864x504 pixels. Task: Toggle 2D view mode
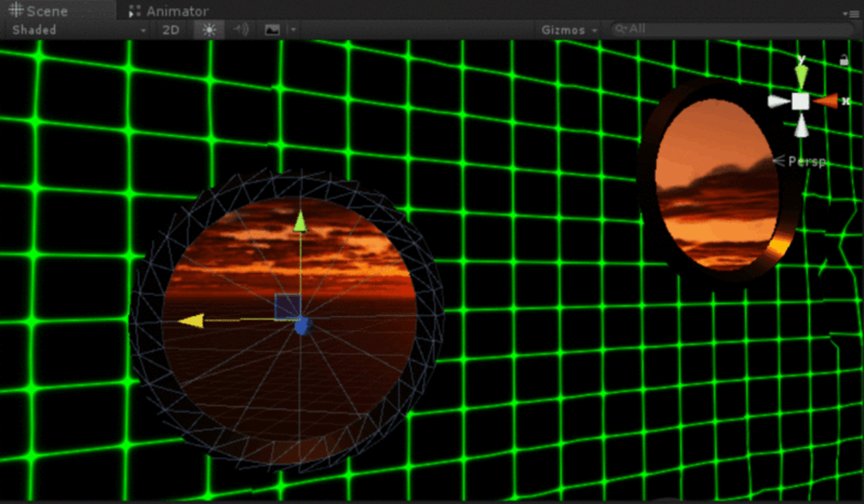(171, 30)
